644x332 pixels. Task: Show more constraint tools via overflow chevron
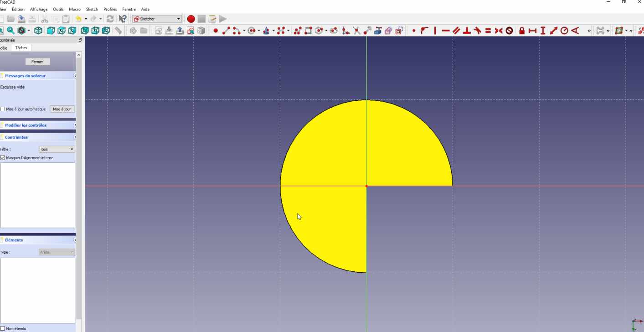[589, 31]
